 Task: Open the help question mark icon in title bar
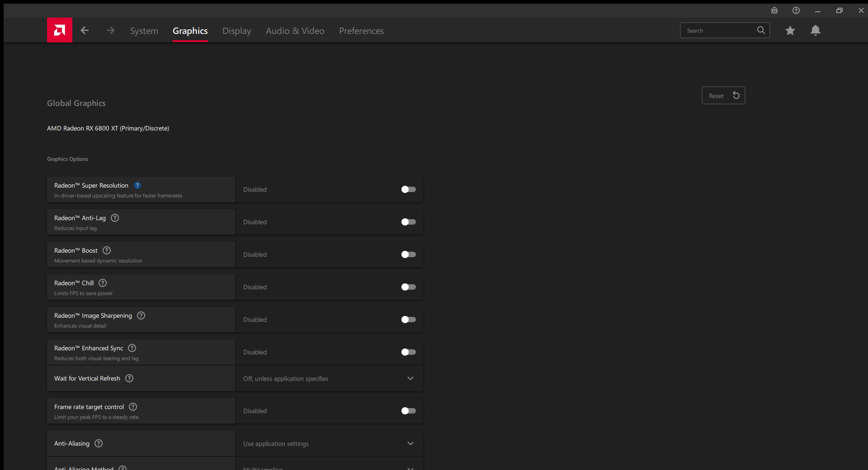pyautogui.click(x=796, y=10)
